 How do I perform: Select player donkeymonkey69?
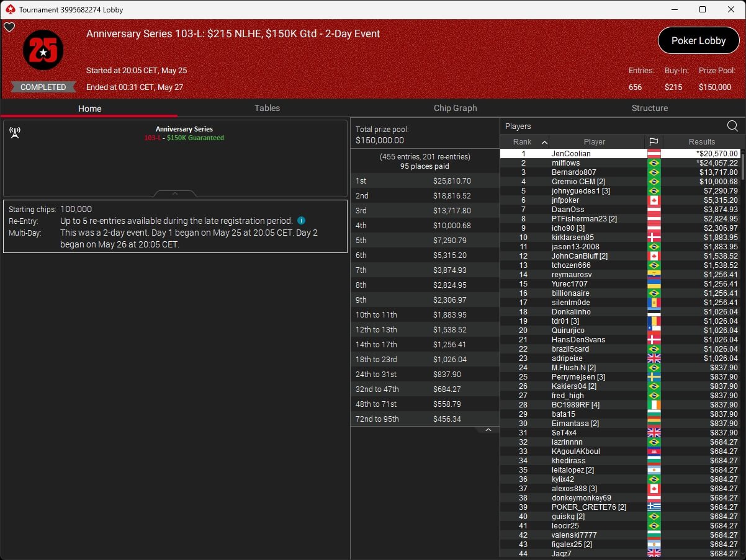621,498
